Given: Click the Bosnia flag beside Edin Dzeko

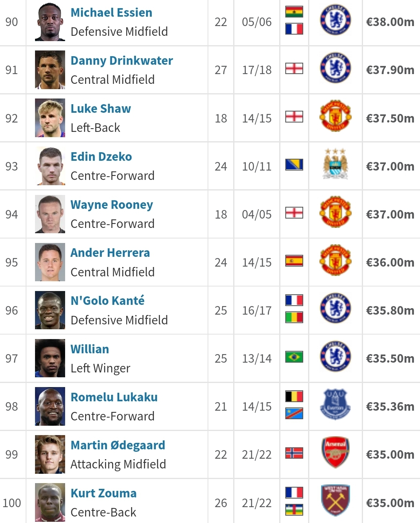Looking at the screenshot, I should coord(294,165).
